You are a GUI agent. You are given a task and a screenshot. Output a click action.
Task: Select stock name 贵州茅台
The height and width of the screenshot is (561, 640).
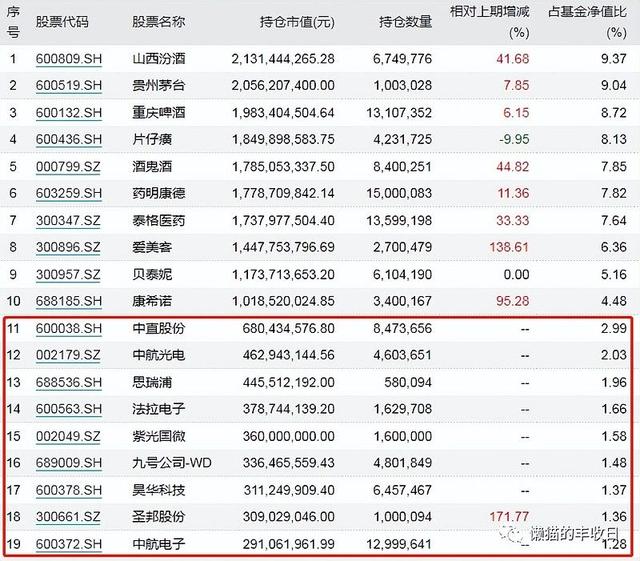point(158,86)
